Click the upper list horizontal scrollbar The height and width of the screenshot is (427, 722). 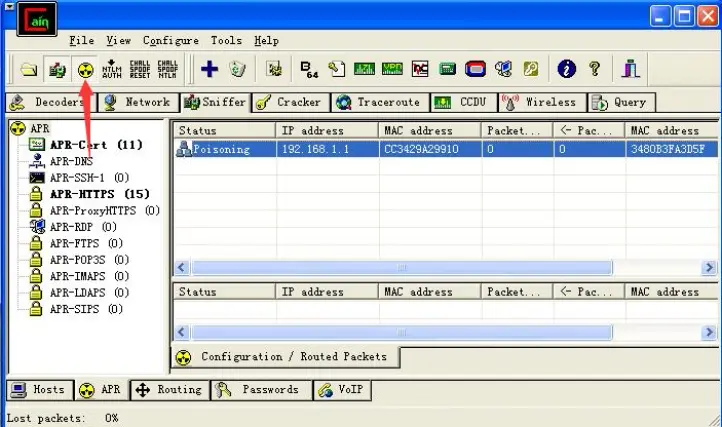pos(400,267)
